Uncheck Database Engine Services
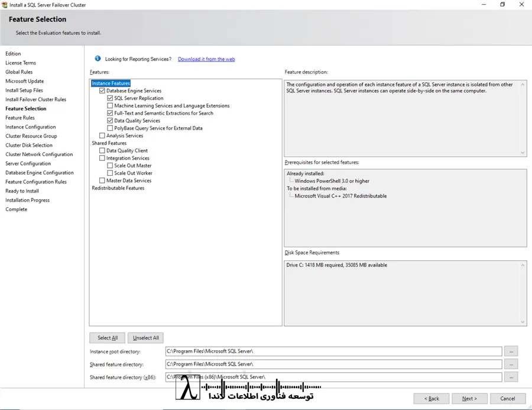Screen dimensions: 532x410 click(102, 91)
